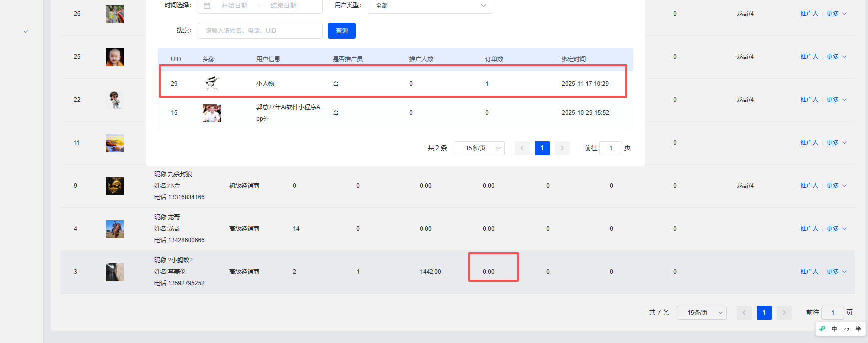Click the 中 input method icon
868x343 pixels.
834,329
